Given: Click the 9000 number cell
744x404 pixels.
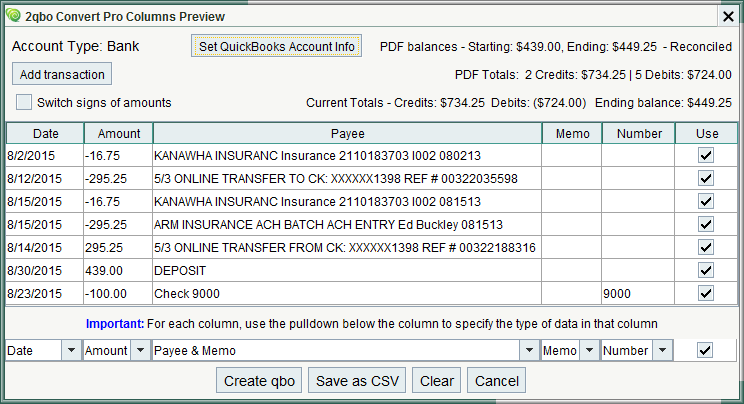Looking at the screenshot, I should (x=639, y=293).
